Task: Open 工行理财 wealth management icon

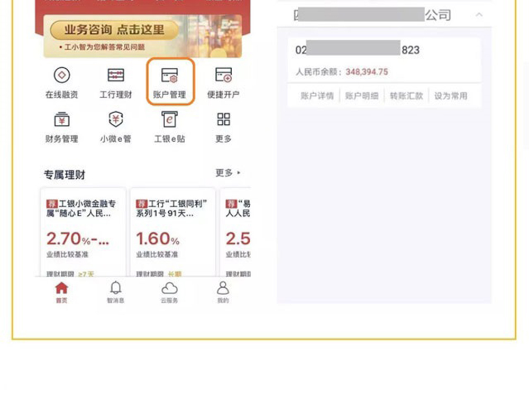Action: point(116,83)
